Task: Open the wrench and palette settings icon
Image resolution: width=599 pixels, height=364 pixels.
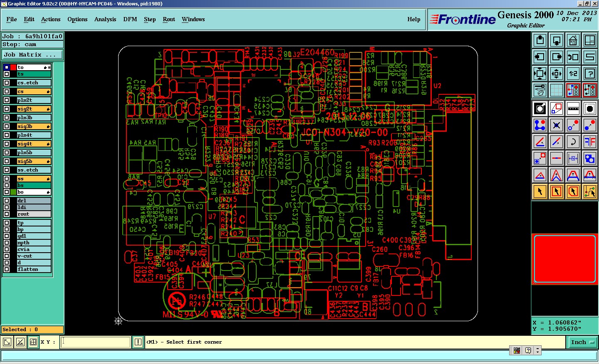Action: tap(540, 90)
